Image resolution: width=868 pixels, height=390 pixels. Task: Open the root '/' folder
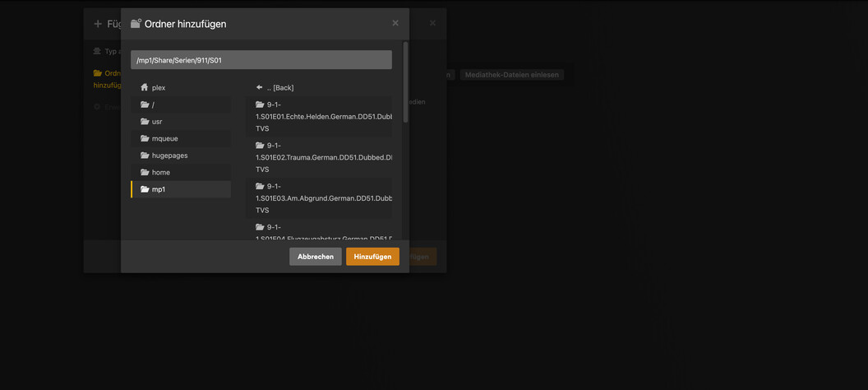(x=181, y=104)
